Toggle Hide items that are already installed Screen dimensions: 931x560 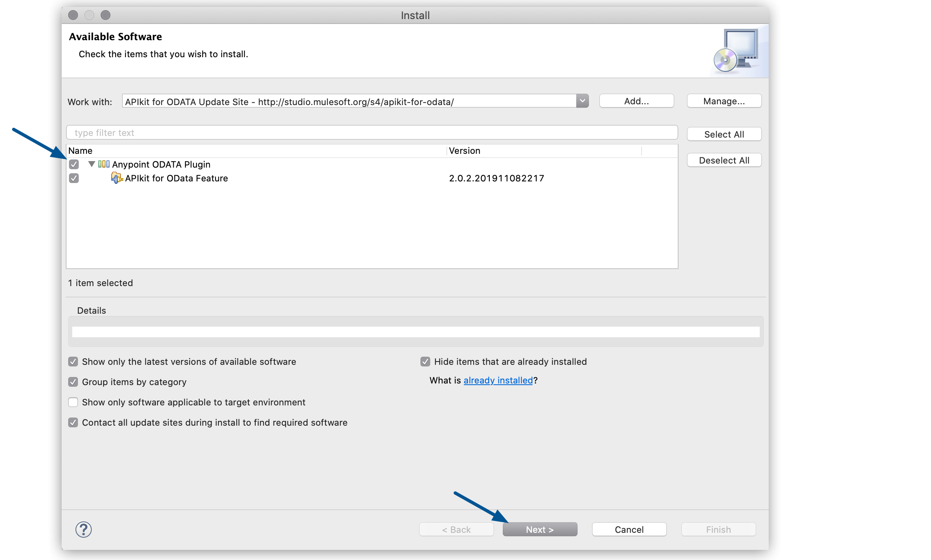(423, 361)
